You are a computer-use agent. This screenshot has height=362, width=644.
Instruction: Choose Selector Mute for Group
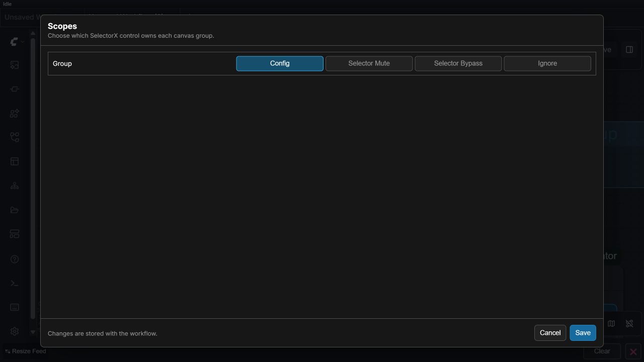coord(369,63)
